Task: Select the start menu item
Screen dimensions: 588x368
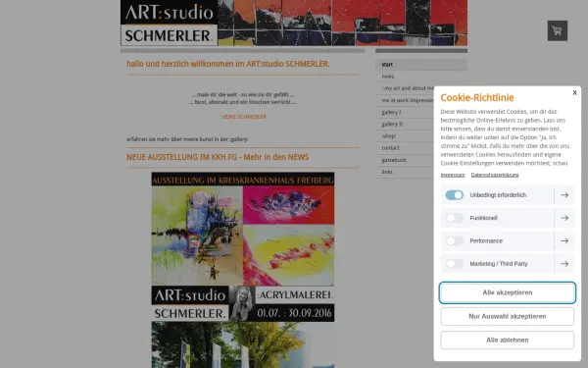Action: (x=421, y=65)
